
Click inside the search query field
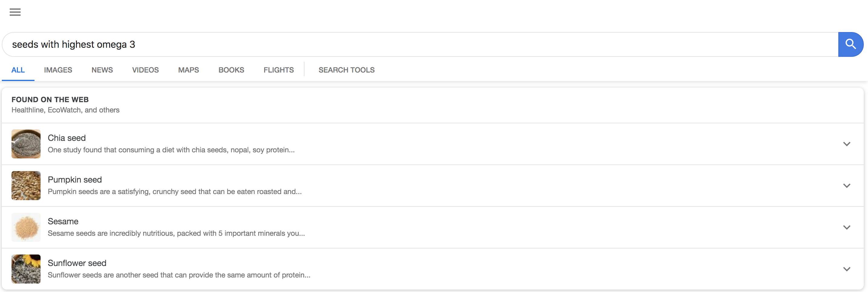point(404,44)
